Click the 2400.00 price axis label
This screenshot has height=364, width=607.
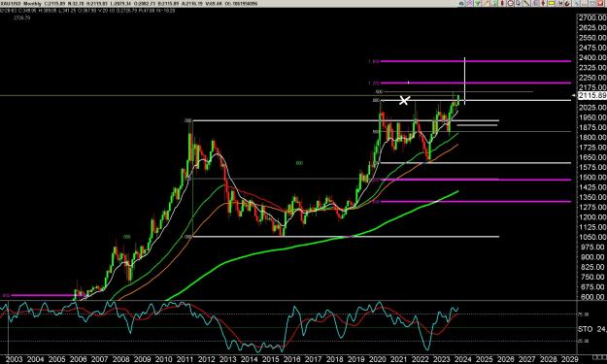592,57
